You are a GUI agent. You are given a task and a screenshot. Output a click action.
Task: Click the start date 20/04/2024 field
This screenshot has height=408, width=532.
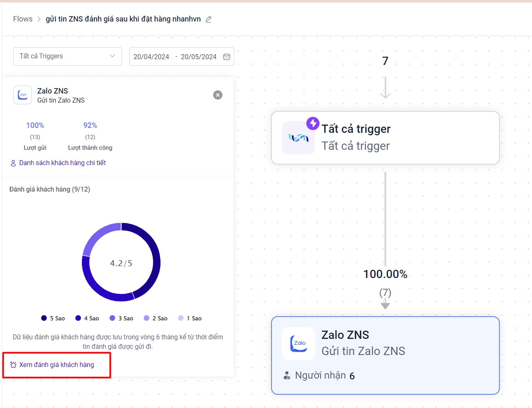[151, 57]
